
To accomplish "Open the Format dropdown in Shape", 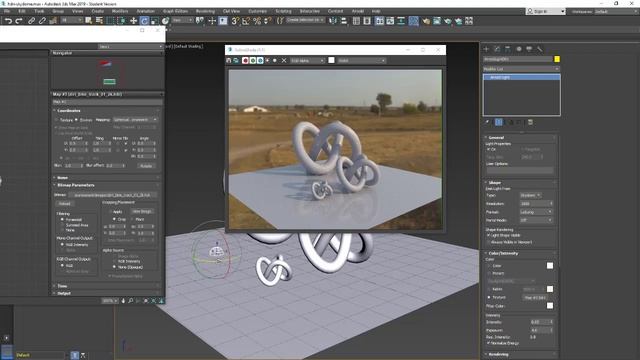I will click(536, 212).
